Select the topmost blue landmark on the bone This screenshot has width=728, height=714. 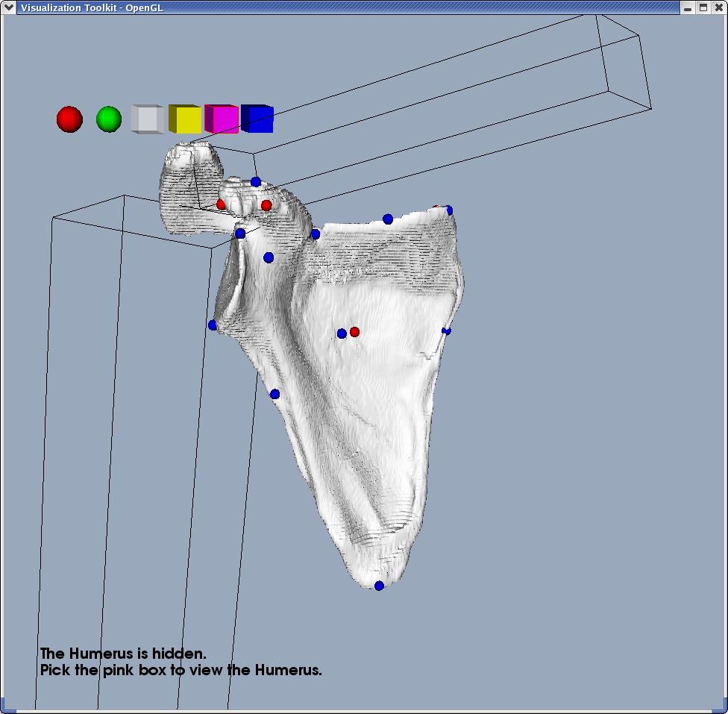click(x=256, y=181)
